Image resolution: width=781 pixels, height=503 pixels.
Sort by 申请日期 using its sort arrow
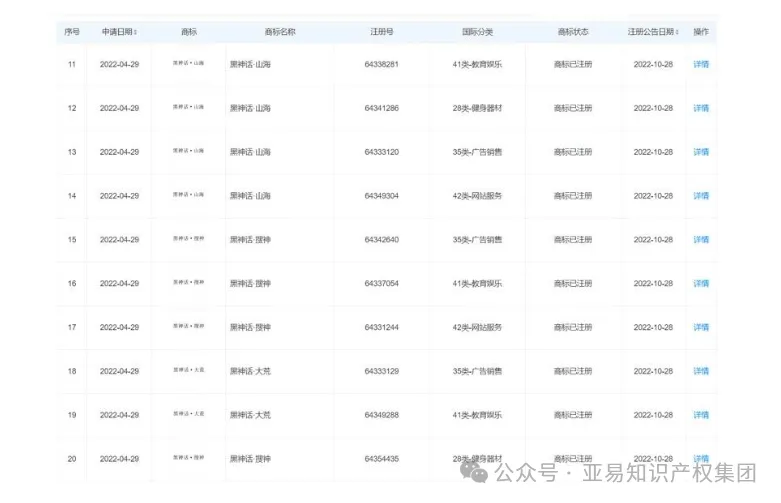tap(135, 32)
